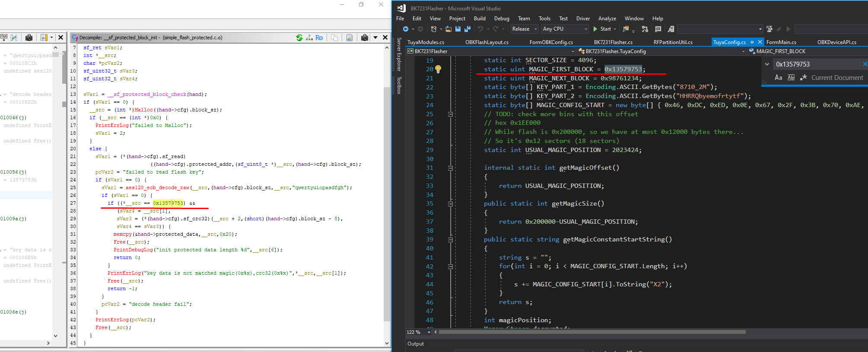This screenshot has height=352, width=868.
Task: Click the Git branch toolbar icon
Action: point(645,29)
